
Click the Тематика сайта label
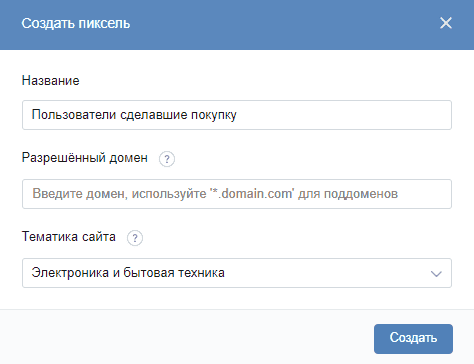coord(69,237)
